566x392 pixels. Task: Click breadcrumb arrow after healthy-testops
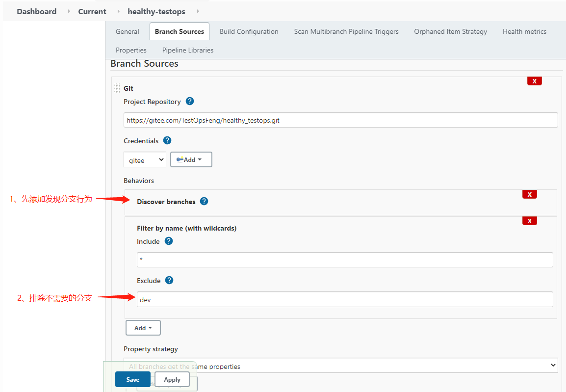pos(198,12)
